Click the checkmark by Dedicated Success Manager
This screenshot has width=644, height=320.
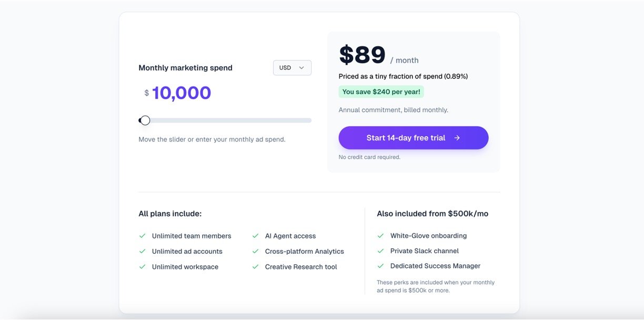380,266
